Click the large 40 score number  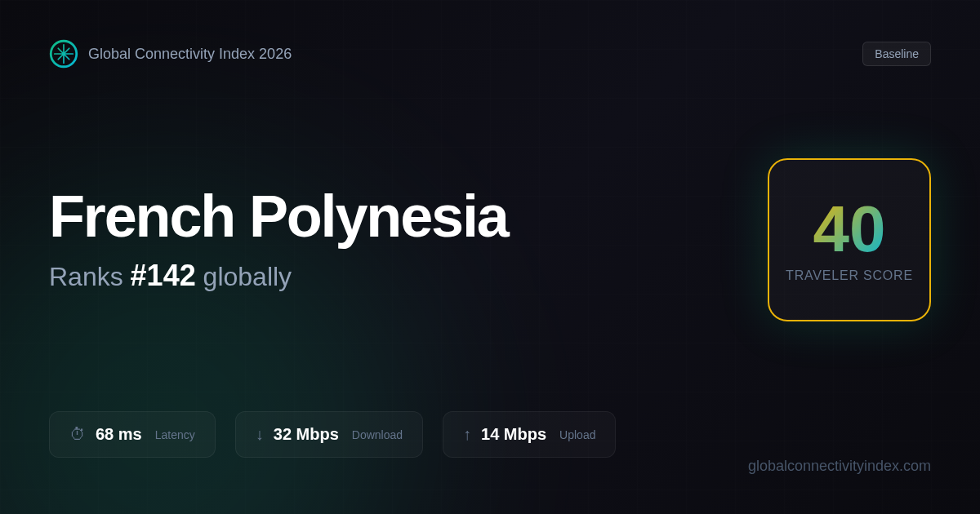(x=849, y=229)
